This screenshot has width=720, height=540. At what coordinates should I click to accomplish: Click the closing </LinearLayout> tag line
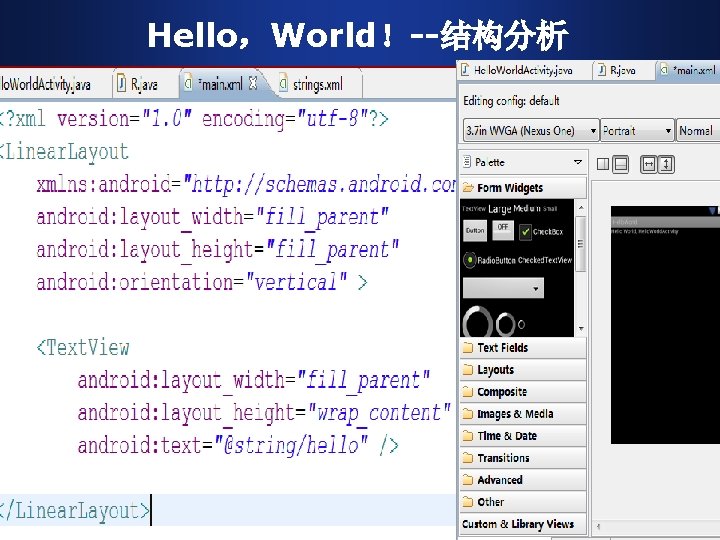75,511
